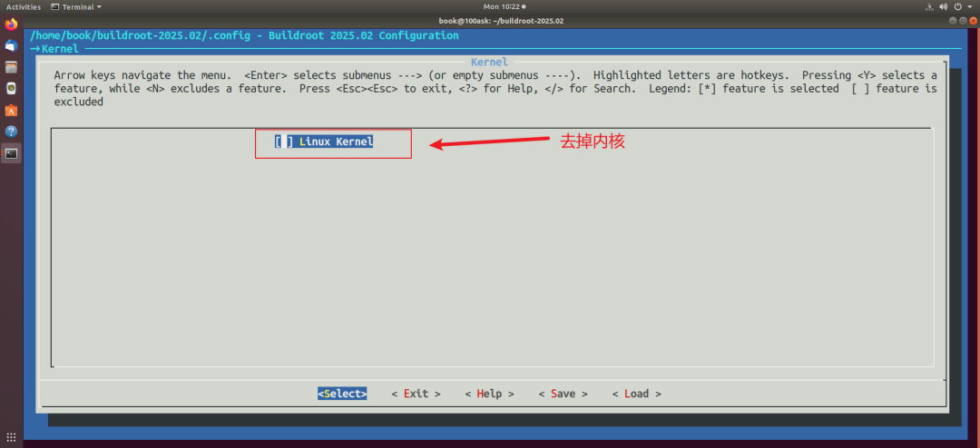Click the < Exit > button
This screenshot has width=980, height=448.
pyautogui.click(x=416, y=394)
